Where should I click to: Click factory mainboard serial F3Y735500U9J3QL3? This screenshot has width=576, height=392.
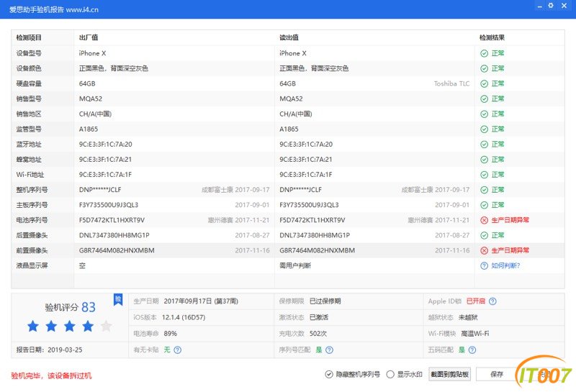109,205
